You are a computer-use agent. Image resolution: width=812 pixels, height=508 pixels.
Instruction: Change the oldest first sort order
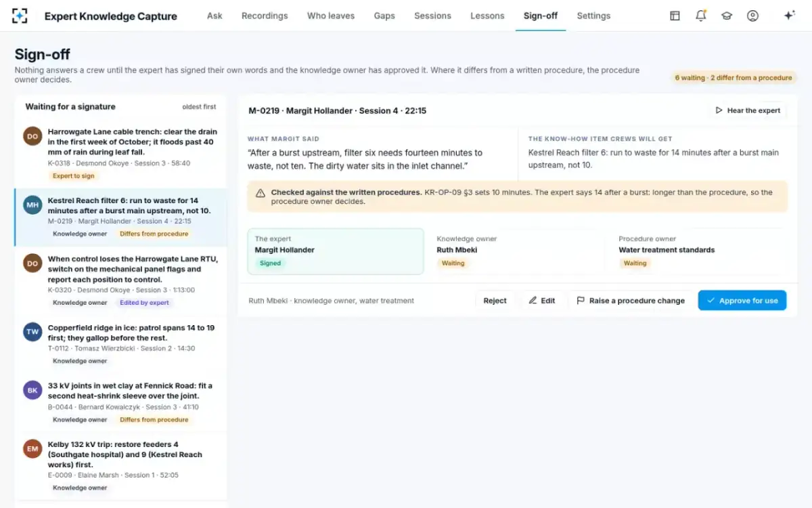pyautogui.click(x=199, y=107)
